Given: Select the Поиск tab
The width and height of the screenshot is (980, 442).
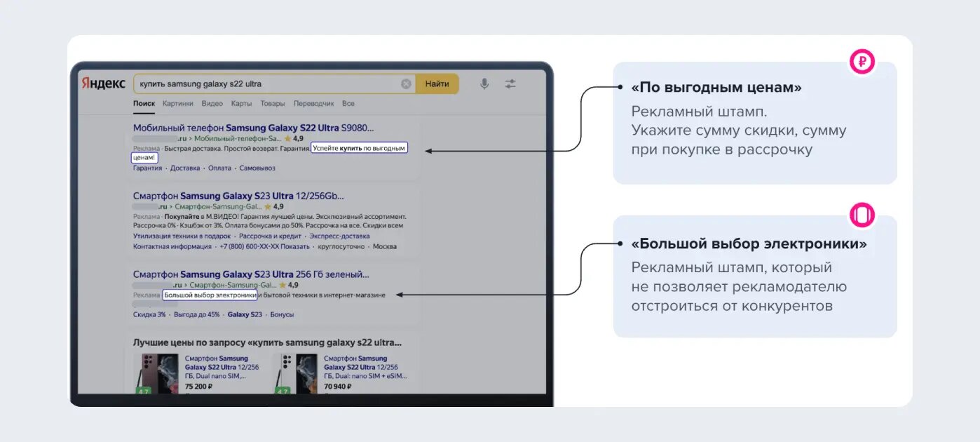Looking at the screenshot, I should tap(144, 104).
